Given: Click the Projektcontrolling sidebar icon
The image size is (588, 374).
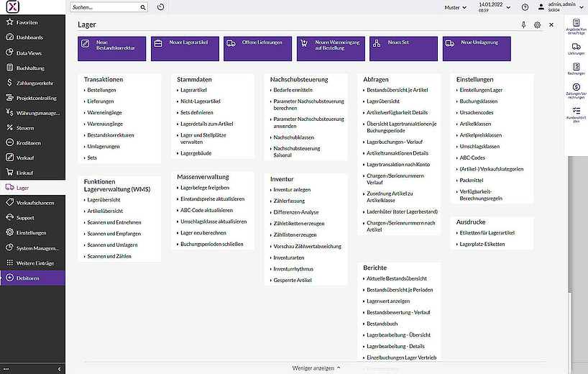Looking at the screenshot, I should [x=10, y=98].
